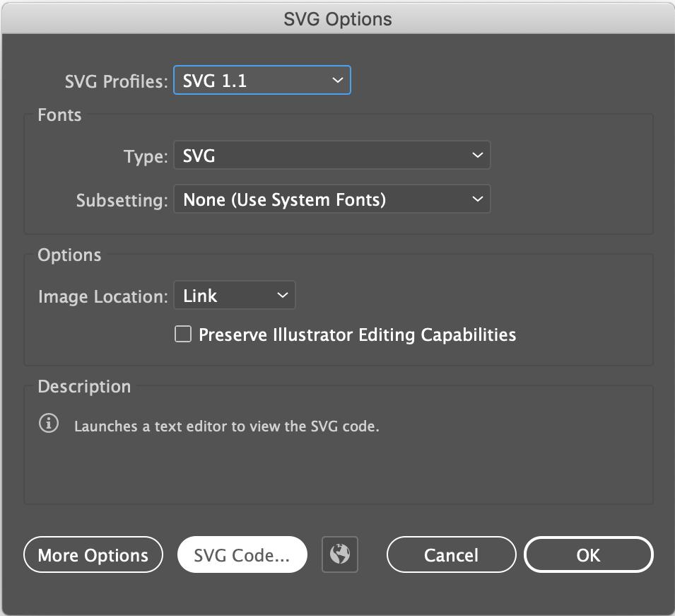
Task: Click the SVG Code... button
Action: (x=242, y=555)
